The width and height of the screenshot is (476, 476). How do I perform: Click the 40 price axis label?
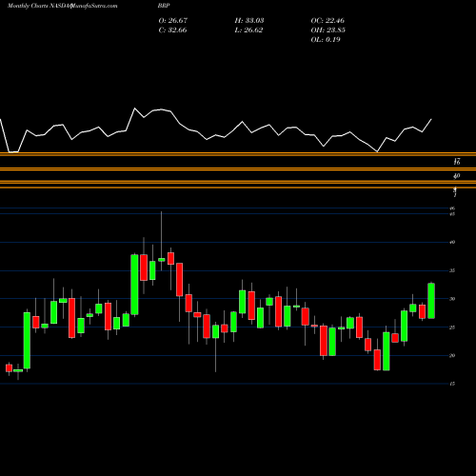click(452, 242)
